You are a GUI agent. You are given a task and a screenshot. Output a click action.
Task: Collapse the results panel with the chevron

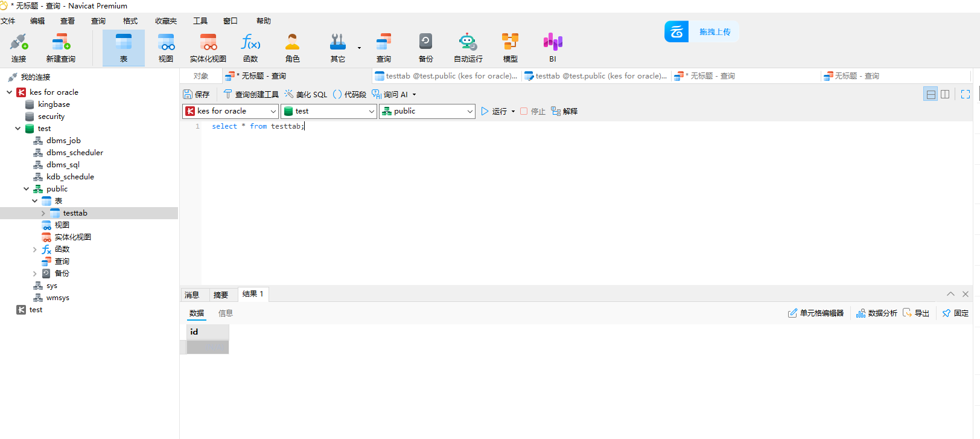coord(950,294)
